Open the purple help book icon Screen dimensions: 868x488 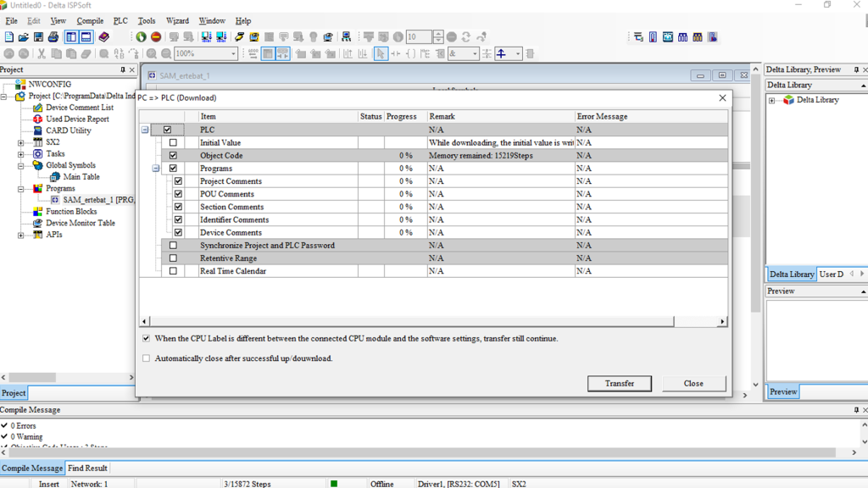pyautogui.click(x=103, y=37)
